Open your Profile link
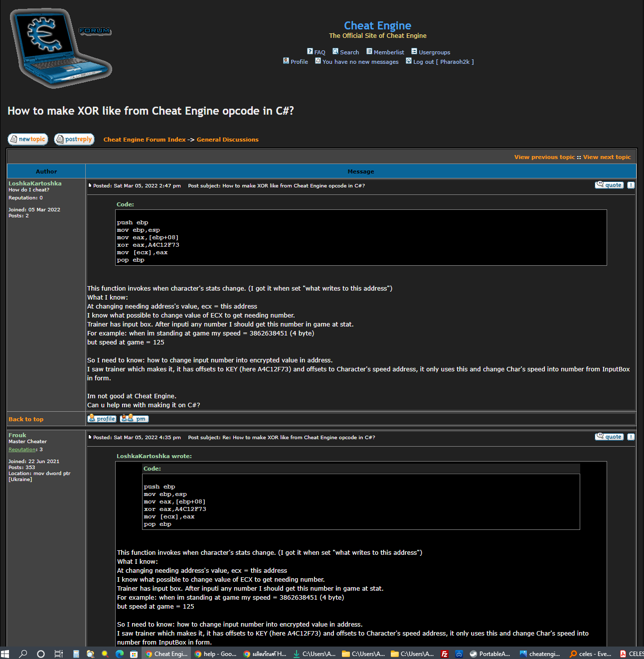 coord(299,62)
